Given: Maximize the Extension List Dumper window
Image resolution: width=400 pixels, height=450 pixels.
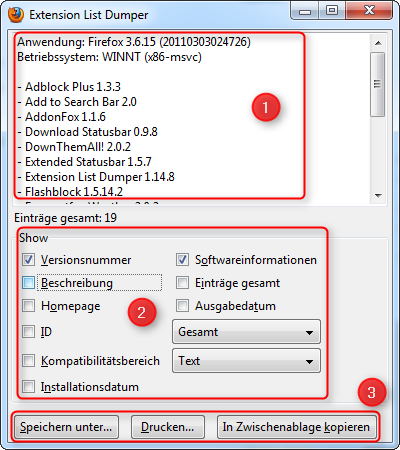Looking at the screenshot, I should tap(332, 11).
